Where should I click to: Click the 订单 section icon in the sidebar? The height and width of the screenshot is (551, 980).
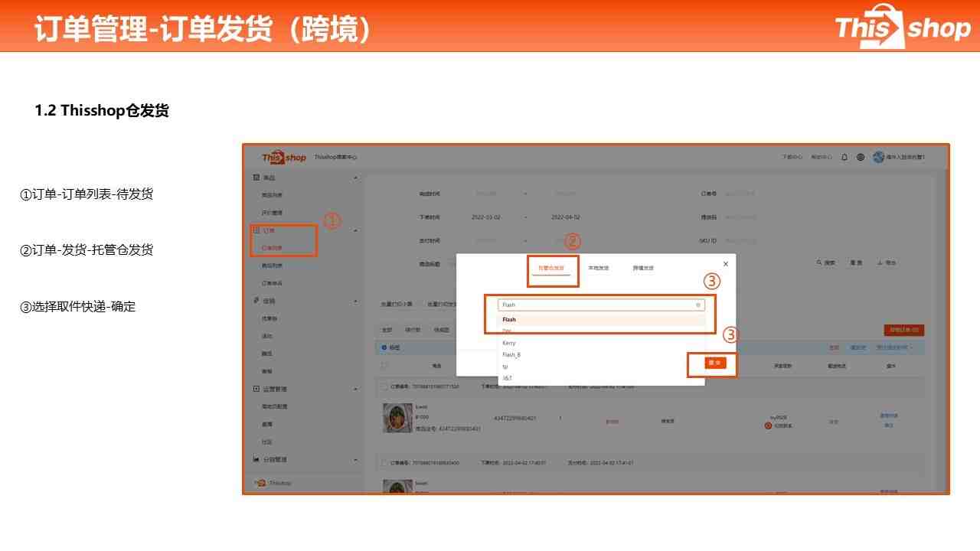[x=256, y=230]
